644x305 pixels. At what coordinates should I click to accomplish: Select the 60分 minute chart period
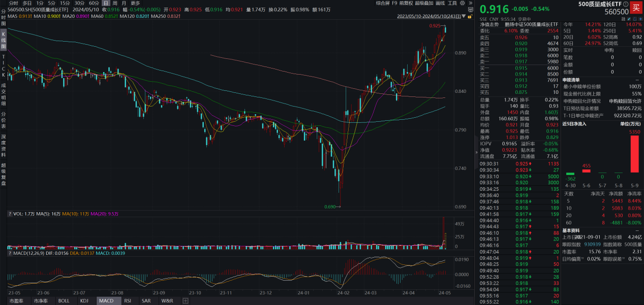[x=94, y=3]
